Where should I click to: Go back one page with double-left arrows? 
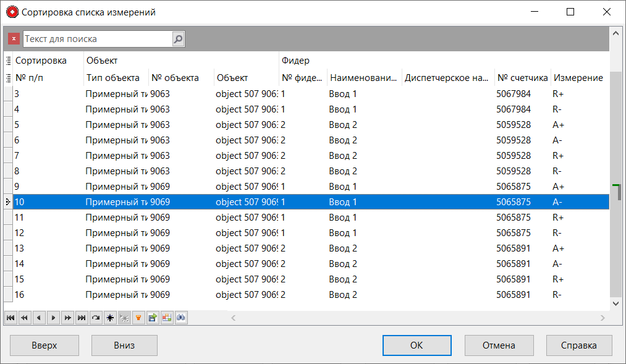24,318
